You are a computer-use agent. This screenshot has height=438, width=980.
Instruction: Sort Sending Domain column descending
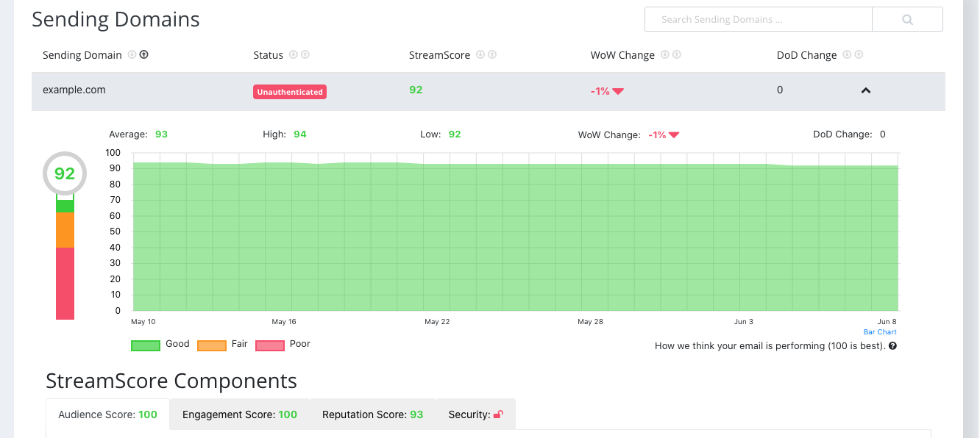(132, 54)
